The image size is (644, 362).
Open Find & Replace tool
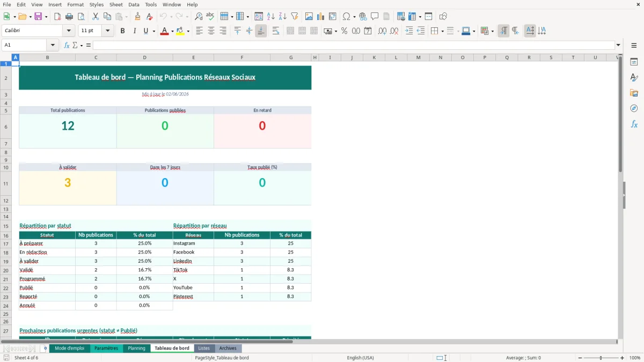(199, 17)
